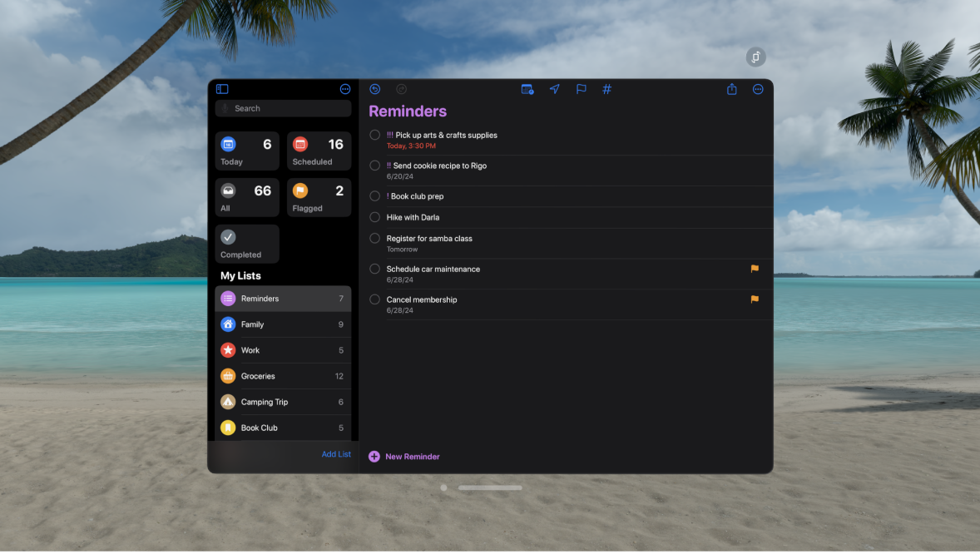Screen dimensions: 980x554
Task: Toggle the sidebar panel icon
Action: click(x=222, y=89)
